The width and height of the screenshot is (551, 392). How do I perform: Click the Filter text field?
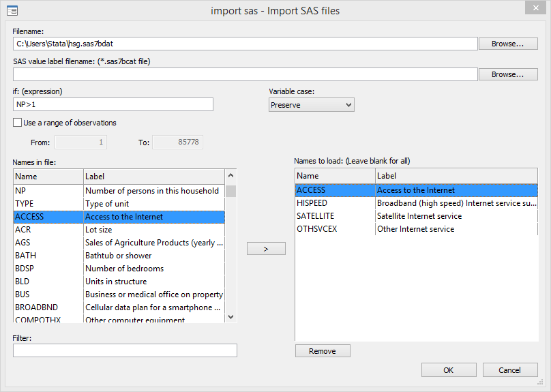125,350
